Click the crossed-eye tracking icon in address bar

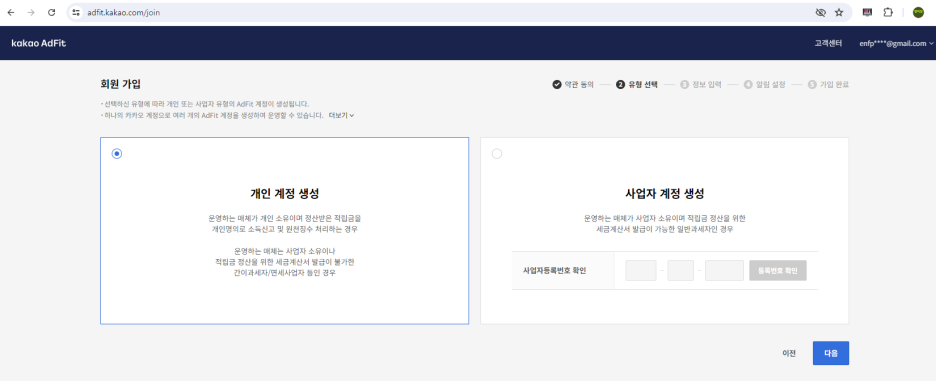pyautogui.click(x=820, y=13)
